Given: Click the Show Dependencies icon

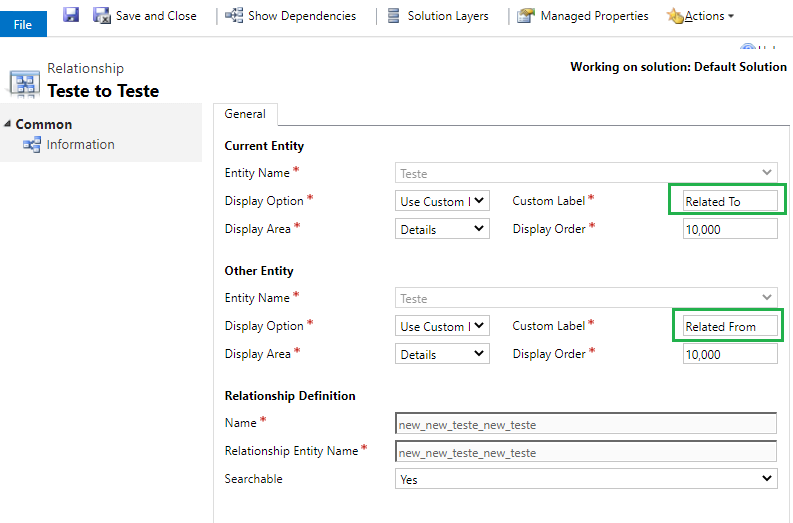Looking at the screenshot, I should pos(234,16).
